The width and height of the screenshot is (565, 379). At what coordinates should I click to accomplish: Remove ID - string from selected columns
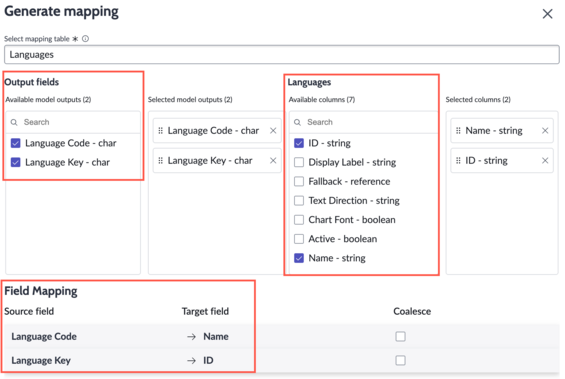[x=545, y=160]
